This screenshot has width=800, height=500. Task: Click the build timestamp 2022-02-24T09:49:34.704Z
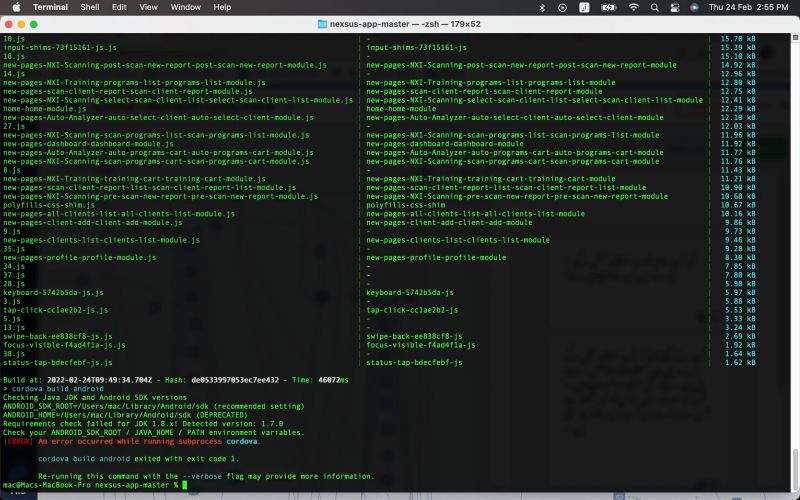click(99, 380)
